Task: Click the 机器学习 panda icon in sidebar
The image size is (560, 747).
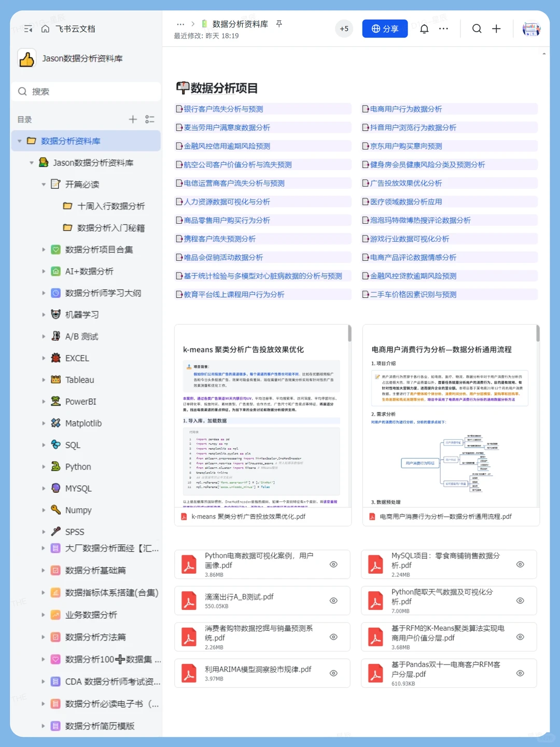Action: 56,314
